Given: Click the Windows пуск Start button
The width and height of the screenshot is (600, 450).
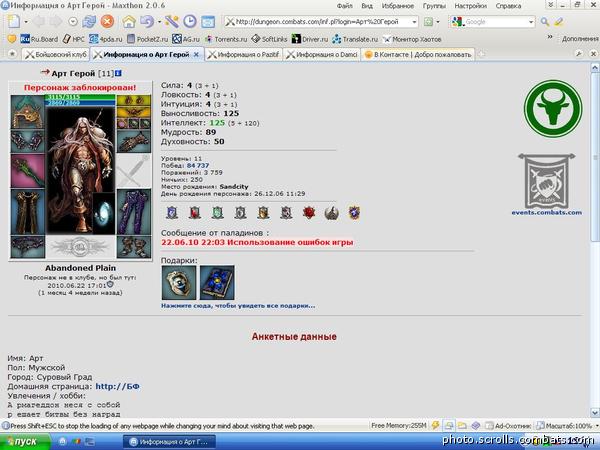Looking at the screenshot, I should point(25,442).
